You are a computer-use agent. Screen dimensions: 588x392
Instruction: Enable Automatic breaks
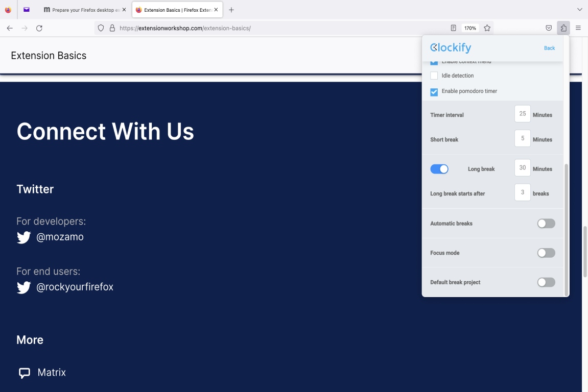pyautogui.click(x=546, y=224)
